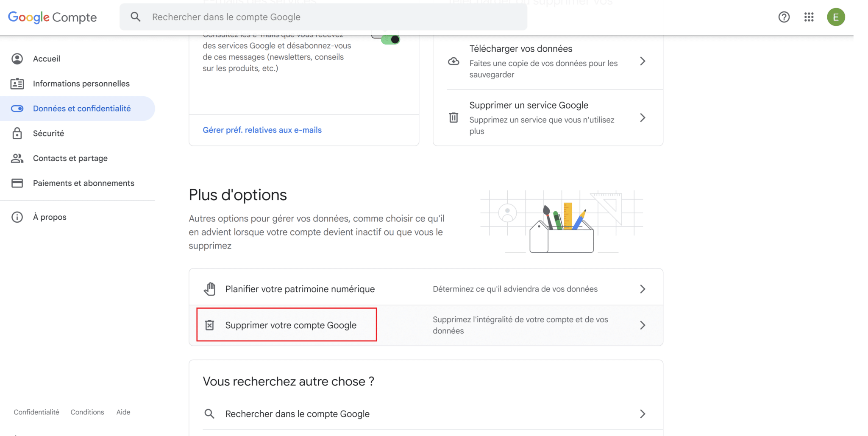The height and width of the screenshot is (436, 868).
Task: Expand Supprimer votre compte Google chevron
Action: tap(643, 325)
